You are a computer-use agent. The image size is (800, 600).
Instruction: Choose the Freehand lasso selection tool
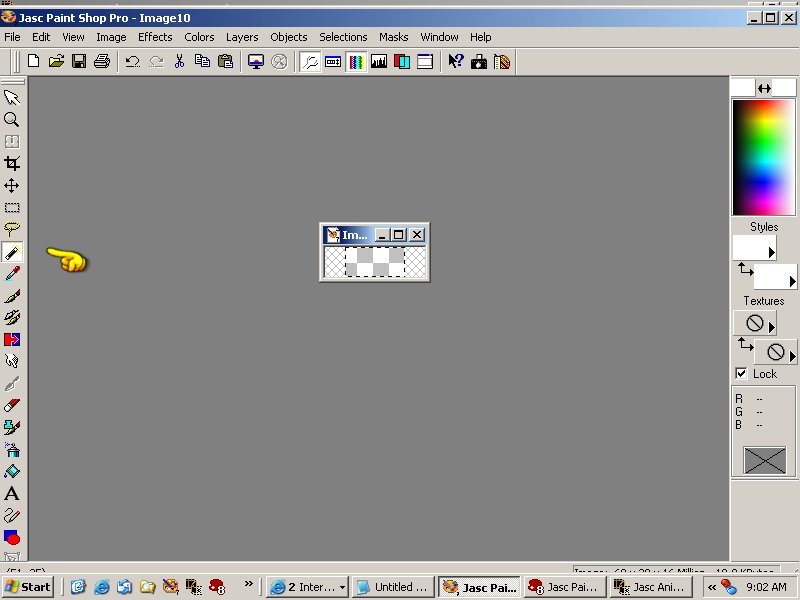point(12,229)
